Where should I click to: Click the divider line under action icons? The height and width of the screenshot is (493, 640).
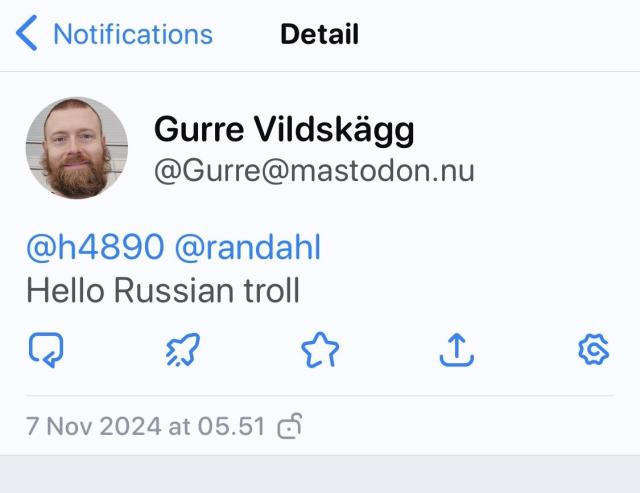(x=320, y=395)
